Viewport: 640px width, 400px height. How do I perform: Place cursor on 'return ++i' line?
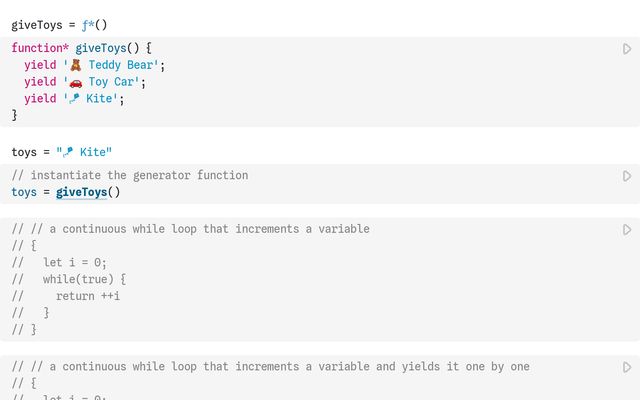click(x=88, y=296)
